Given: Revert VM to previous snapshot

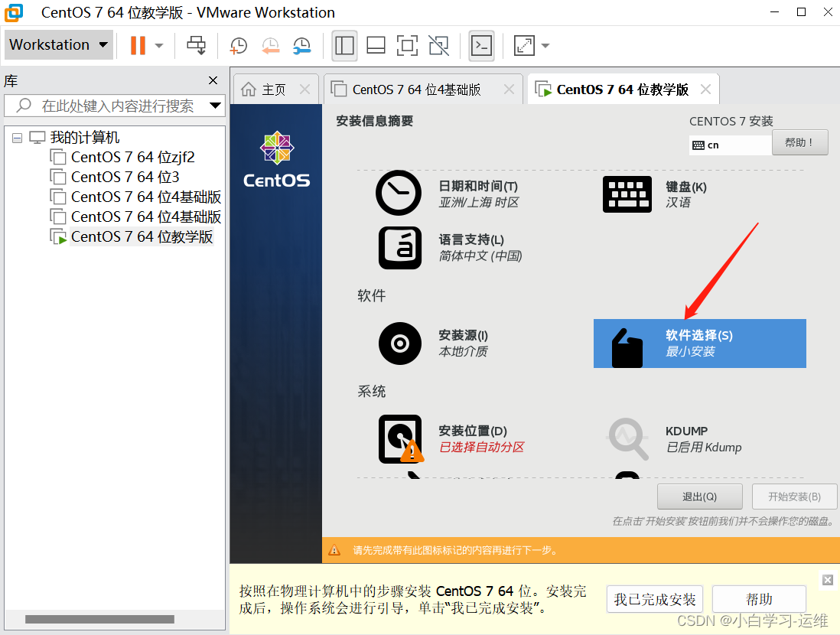Looking at the screenshot, I should pyautogui.click(x=271, y=46).
